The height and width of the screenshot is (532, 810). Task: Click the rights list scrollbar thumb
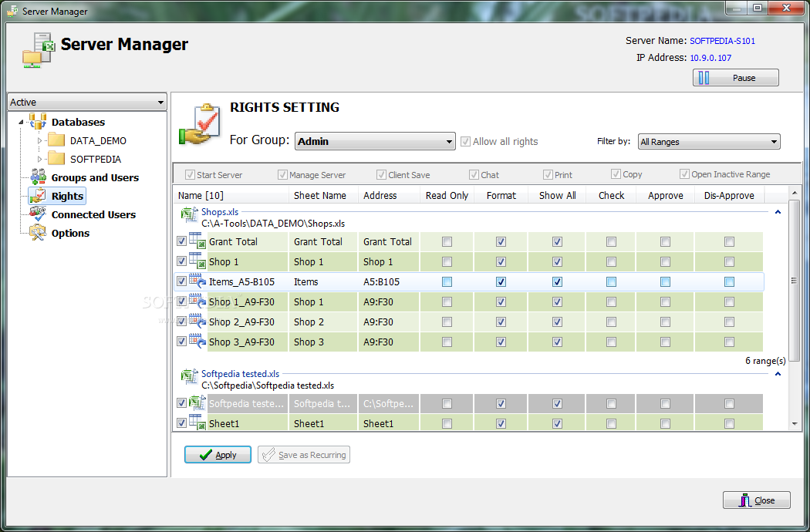pos(795,281)
